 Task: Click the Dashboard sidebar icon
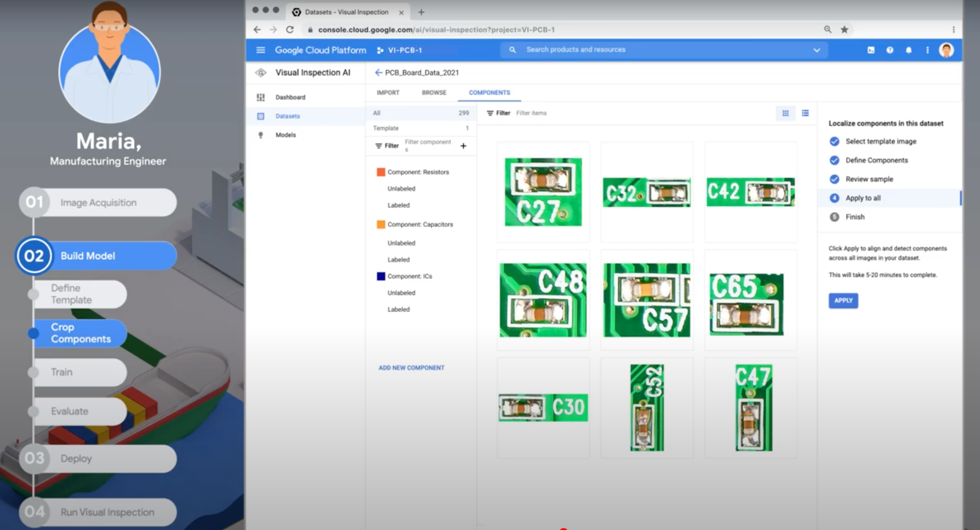pos(260,97)
